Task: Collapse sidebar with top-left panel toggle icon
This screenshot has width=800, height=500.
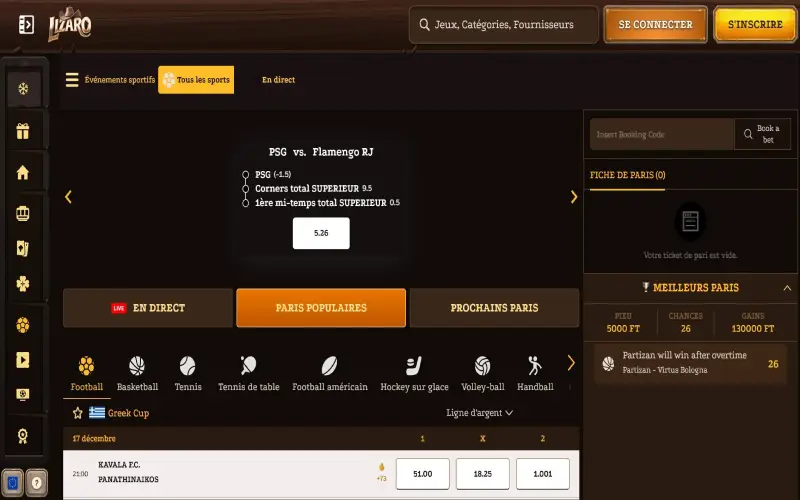Action: tap(26, 24)
